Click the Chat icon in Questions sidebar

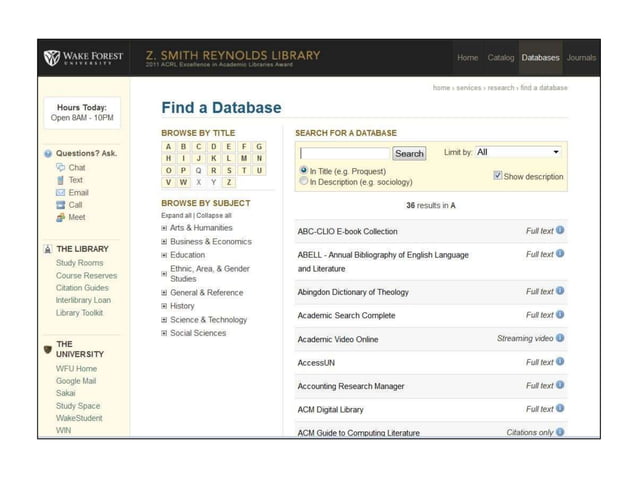coord(60,168)
